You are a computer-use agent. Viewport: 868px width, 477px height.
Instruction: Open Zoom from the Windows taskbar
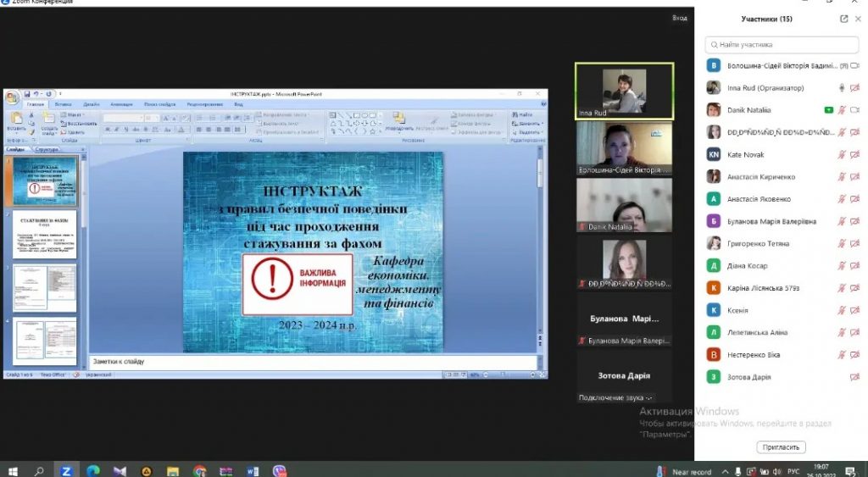66,470
